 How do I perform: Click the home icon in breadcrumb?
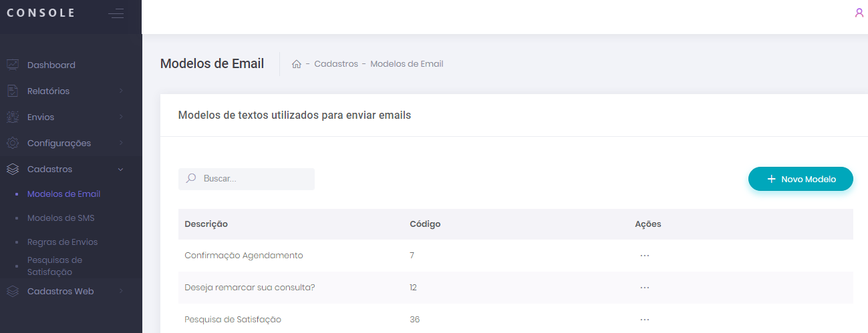click(x=297, y=64)
